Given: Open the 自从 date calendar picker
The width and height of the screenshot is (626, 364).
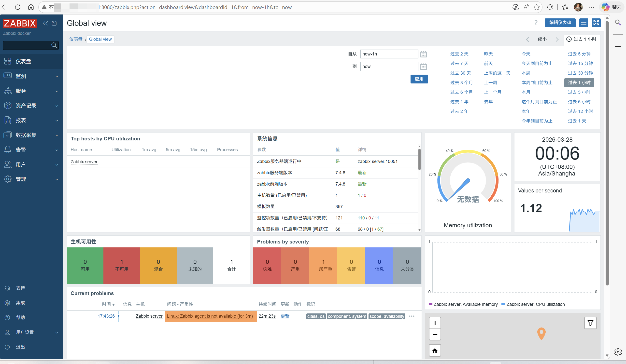Looking at the screenshot, I should (423, 54).
